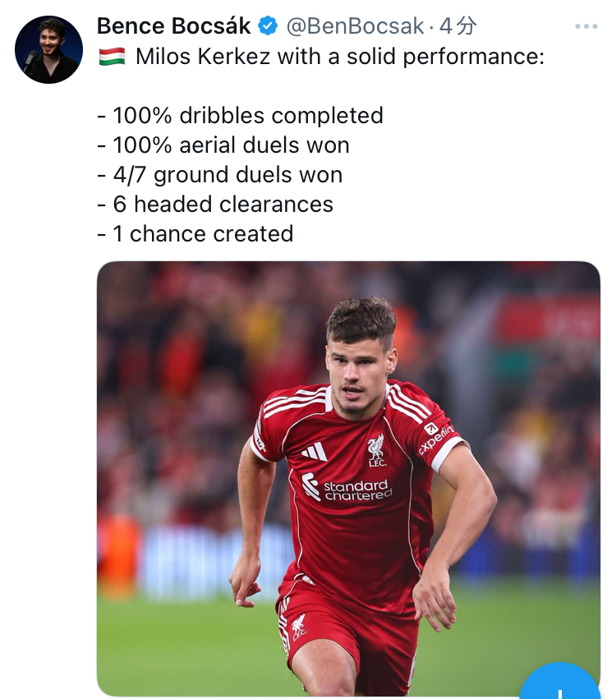Click the LFC crest on the shirt
The height and width of the screenshot is (699, 616).
[x=376, y=449]
